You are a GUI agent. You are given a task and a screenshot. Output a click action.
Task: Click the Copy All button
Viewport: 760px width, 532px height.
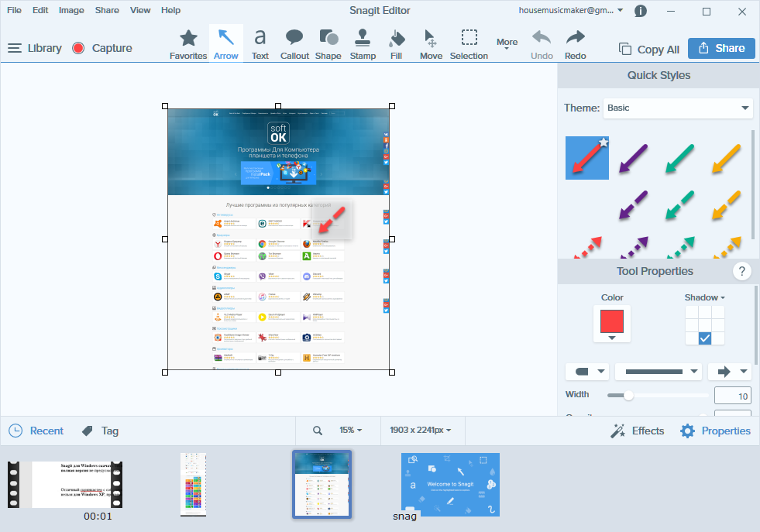point(649,49)
